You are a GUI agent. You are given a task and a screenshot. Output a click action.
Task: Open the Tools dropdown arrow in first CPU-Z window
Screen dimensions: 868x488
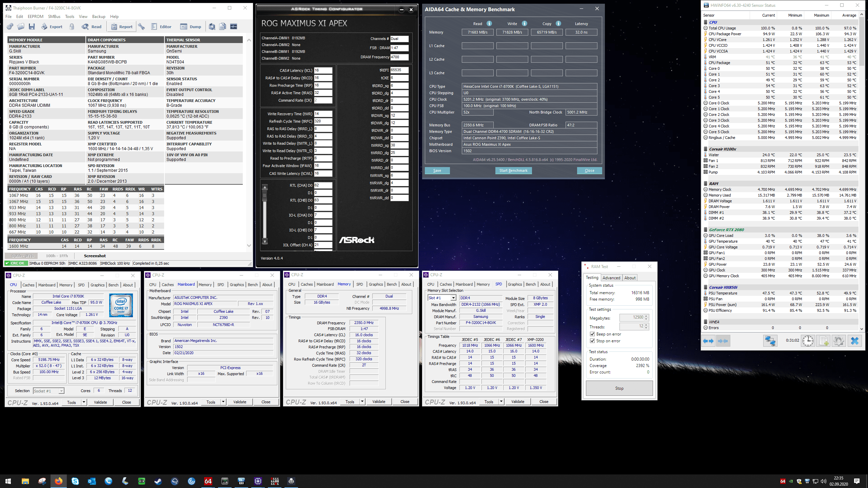(x=84, y=402)
